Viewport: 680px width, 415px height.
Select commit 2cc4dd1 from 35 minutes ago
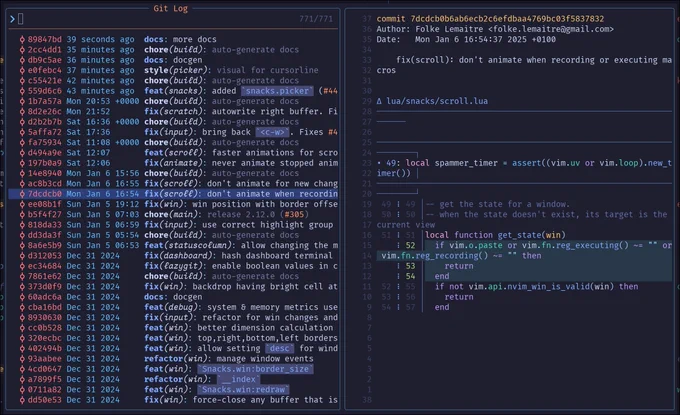click(173, 49)
